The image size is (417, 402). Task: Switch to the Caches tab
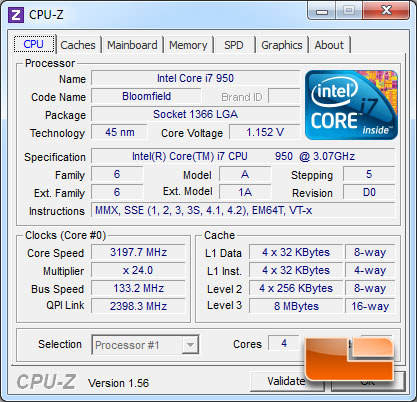(78, 45)
